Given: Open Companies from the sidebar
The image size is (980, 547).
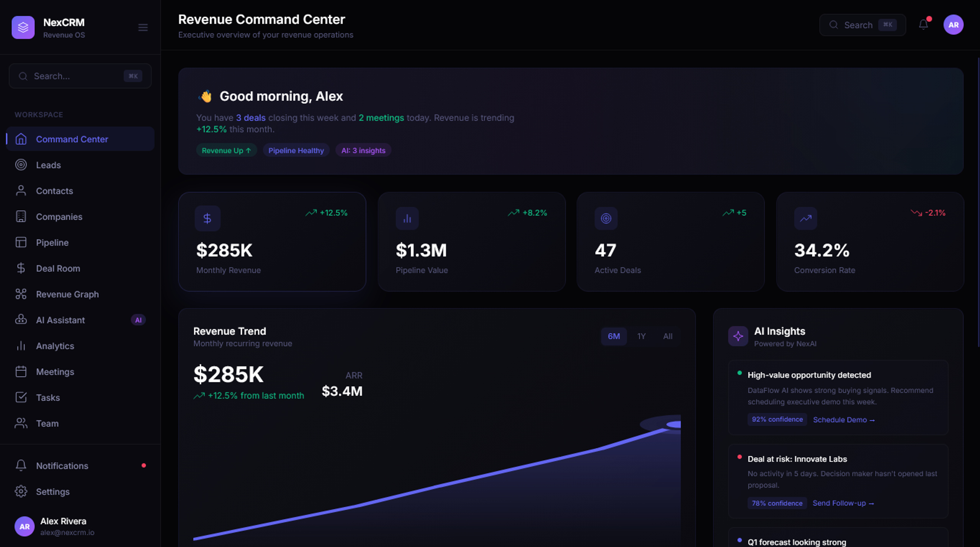Looking at the screenshot, I should tap(80, 216).
